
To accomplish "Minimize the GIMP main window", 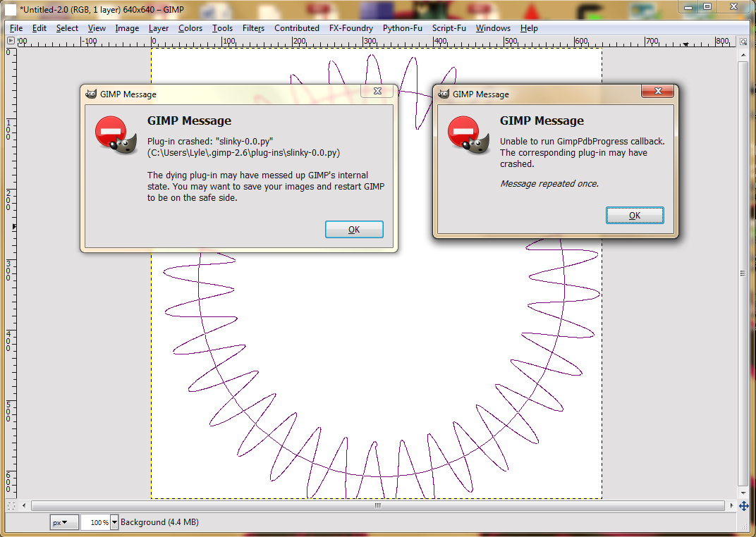I will tap(688, 7).
